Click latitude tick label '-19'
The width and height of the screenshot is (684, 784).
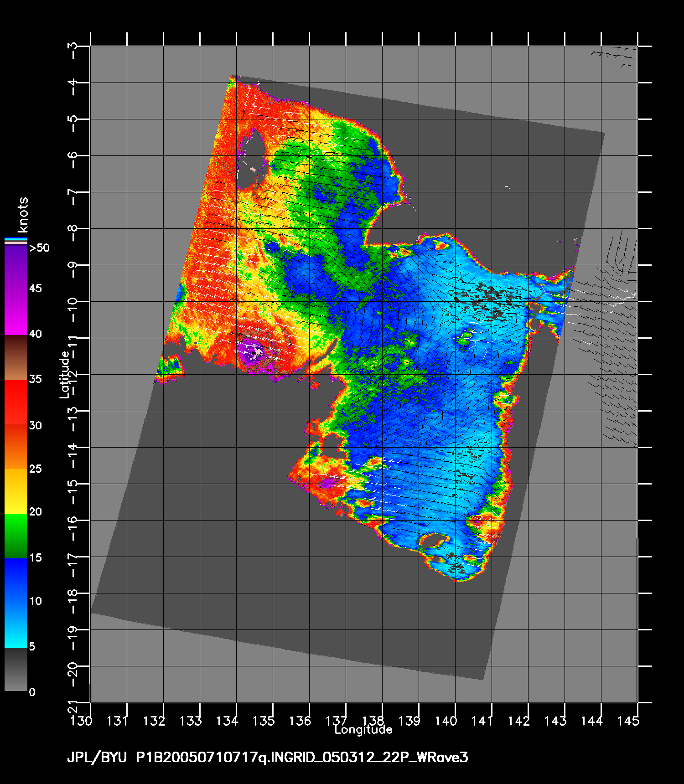tap(72, 637)
